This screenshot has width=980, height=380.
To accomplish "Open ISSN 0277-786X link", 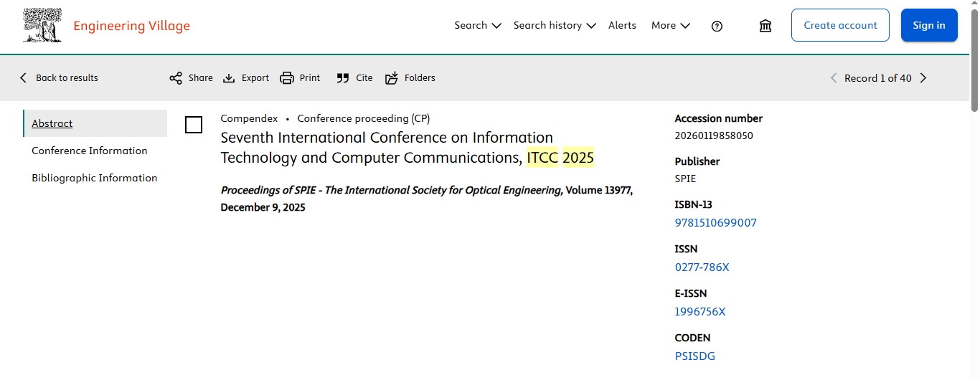I will tap(702, 267).
